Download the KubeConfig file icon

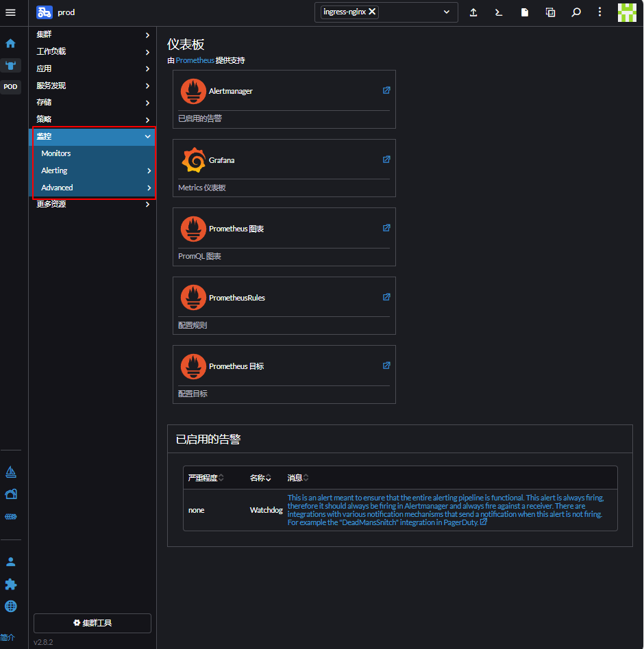(x=524, y=12)
